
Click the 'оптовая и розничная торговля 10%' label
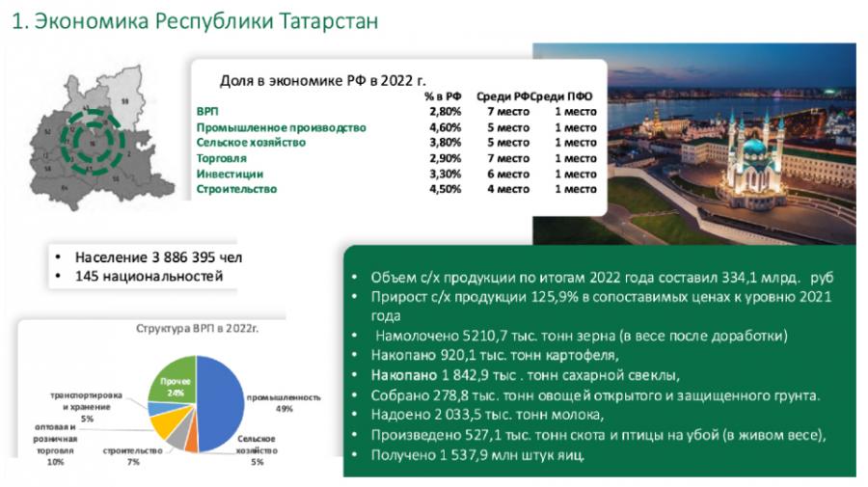[x=55, y=444]
